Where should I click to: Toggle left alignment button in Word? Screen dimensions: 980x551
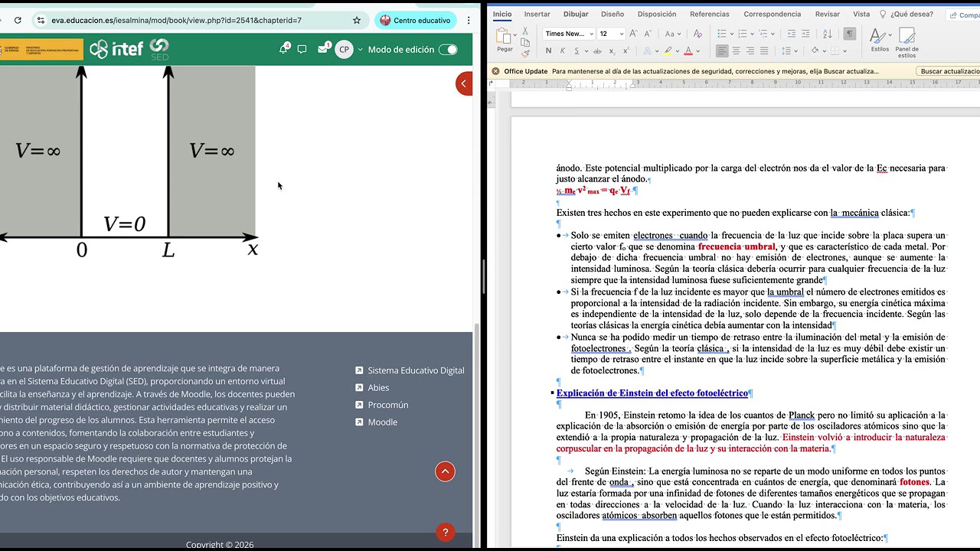tap(722, 51)
